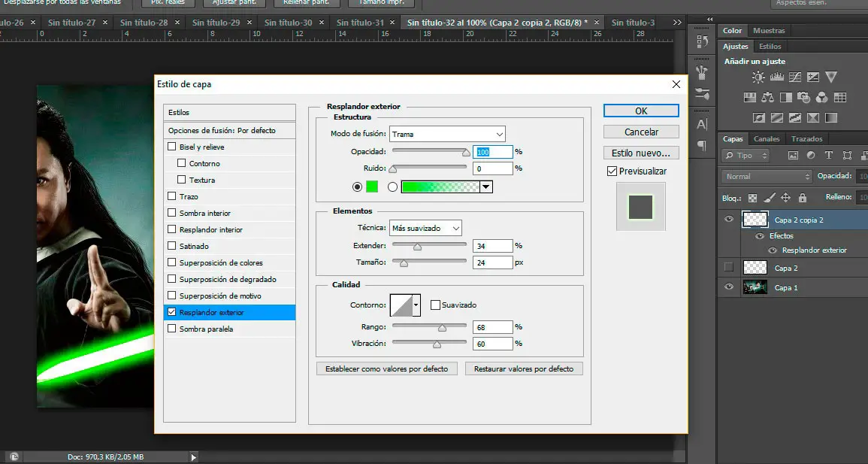
Task: Open the Técnica dropdown
Action: 425,228
